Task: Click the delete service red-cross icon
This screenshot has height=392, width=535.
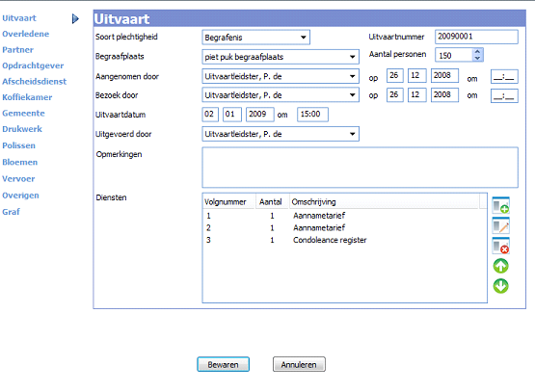Action: pos(500,246)
